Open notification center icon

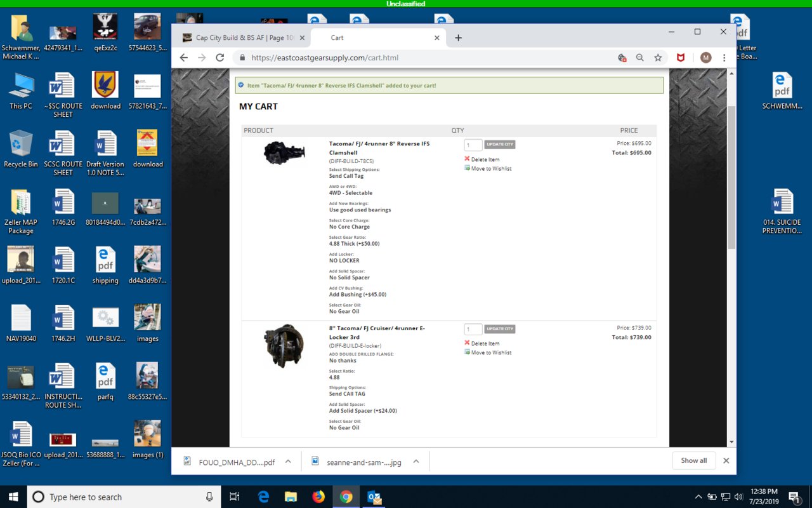[794, 497]
